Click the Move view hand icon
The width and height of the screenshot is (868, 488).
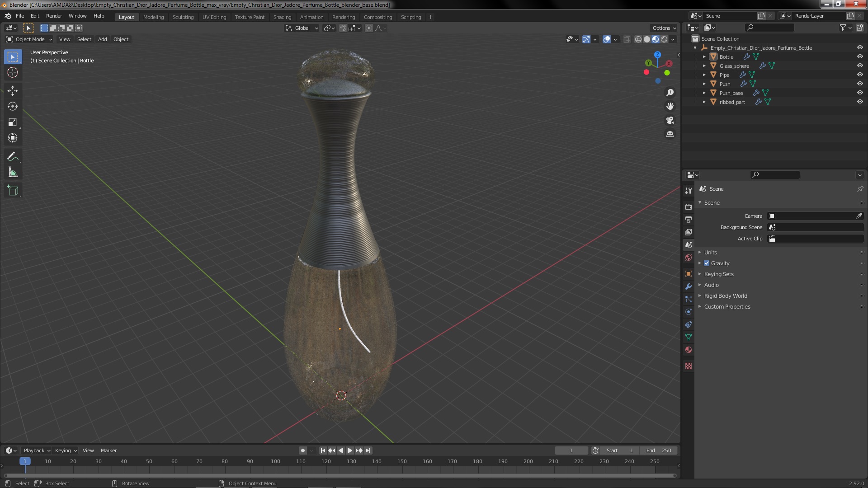pyautogui.click(x=670, y=106)
